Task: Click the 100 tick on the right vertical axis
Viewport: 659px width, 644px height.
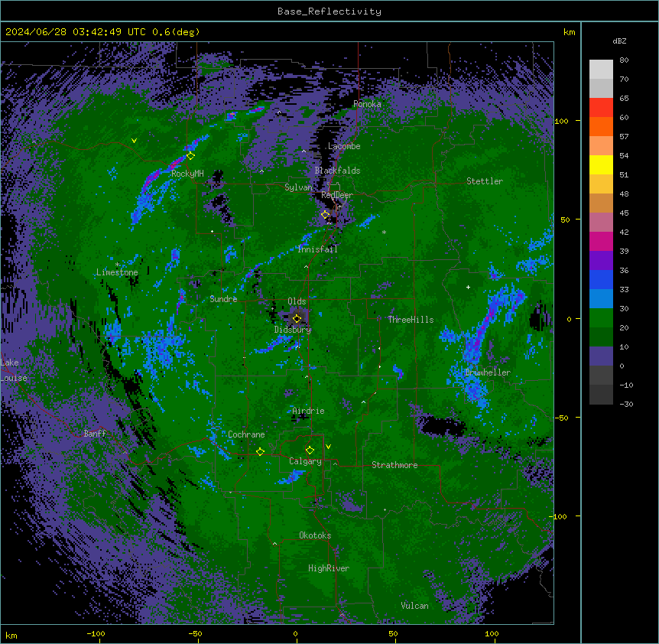Action: (x=562, y=121)
